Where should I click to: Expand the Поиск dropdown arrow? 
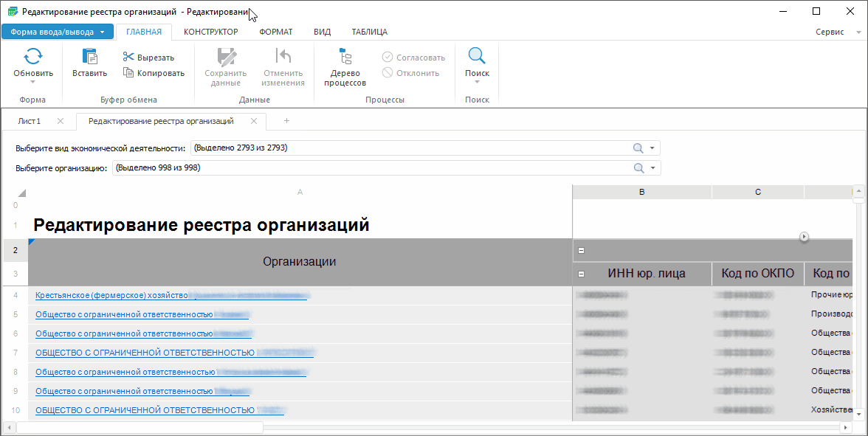coord(477,82)
